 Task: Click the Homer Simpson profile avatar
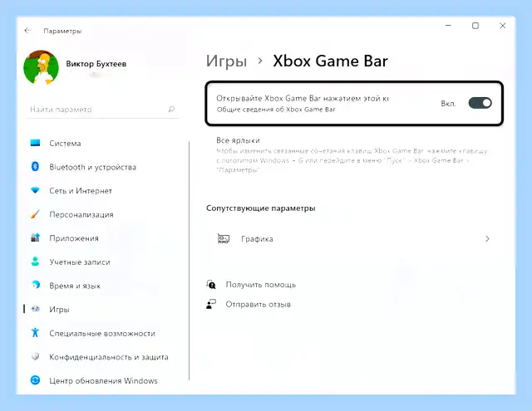[41, 67]
